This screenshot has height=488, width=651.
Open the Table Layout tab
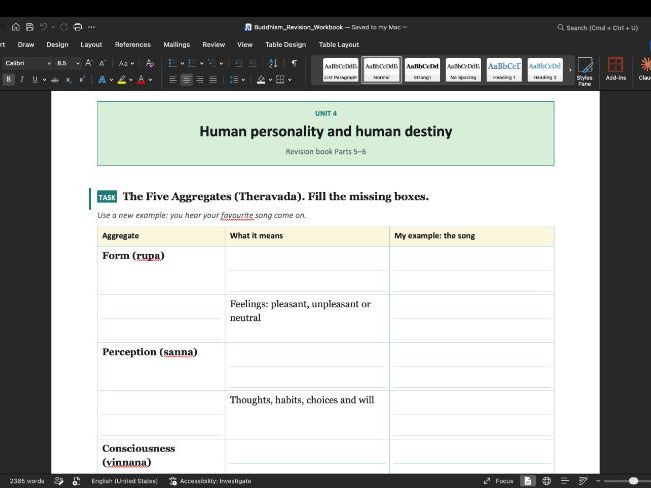(339, 44)
